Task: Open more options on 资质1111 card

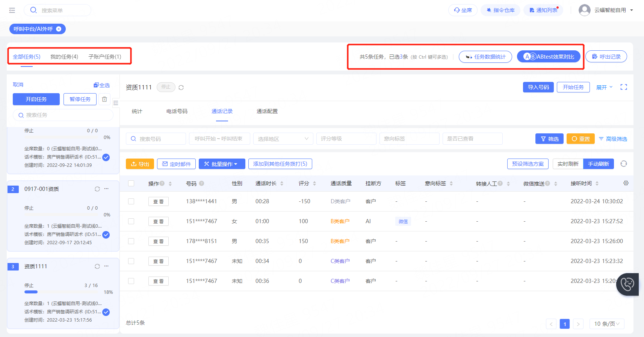Action: (x=106, y=266)
